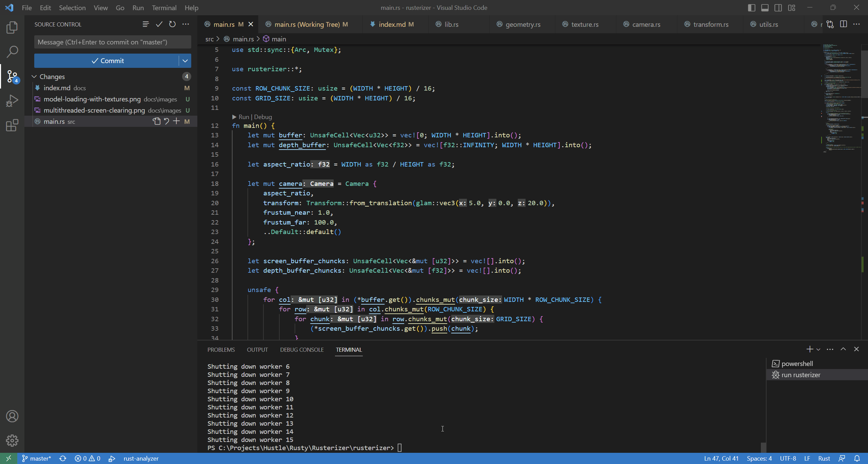The width and height of the screenshot is (868, 464).
Task: Open new terminal launch profile dropdown
Action: coord(818,349)
